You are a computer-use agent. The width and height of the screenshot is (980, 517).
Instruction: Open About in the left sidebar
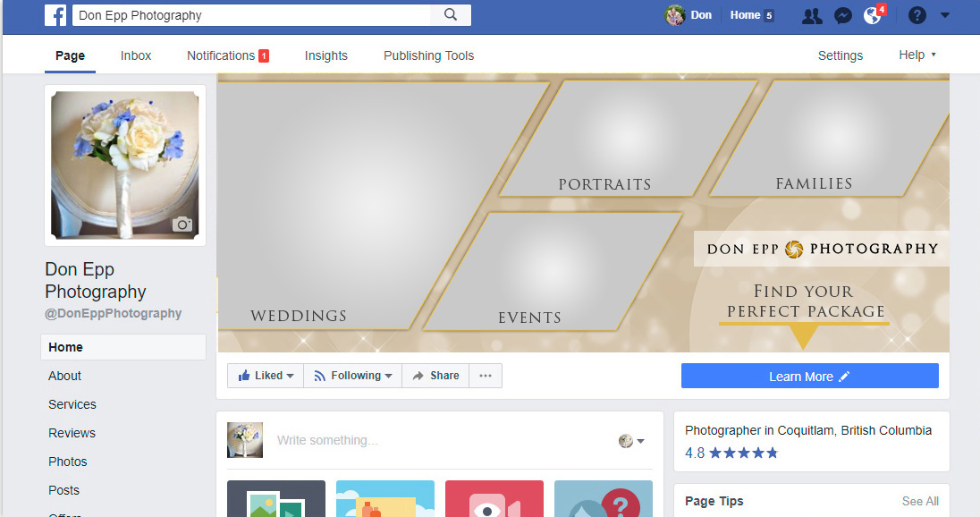click(65, 376)
